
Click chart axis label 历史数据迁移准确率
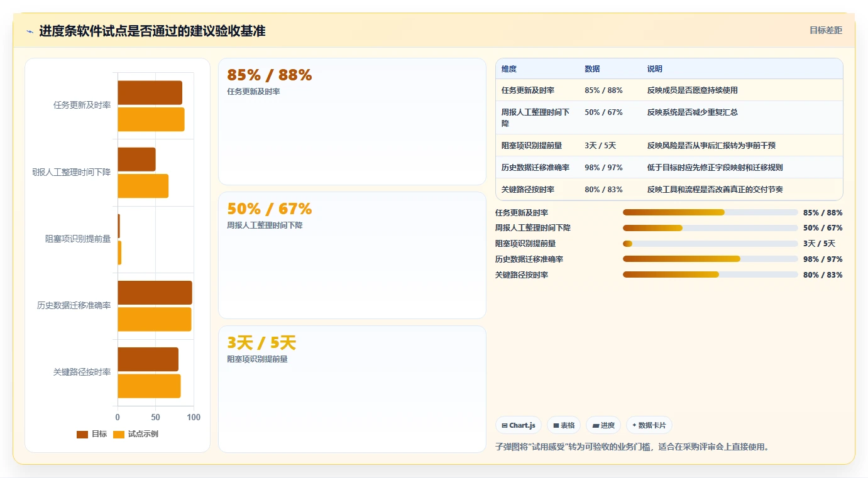point(74,306)
